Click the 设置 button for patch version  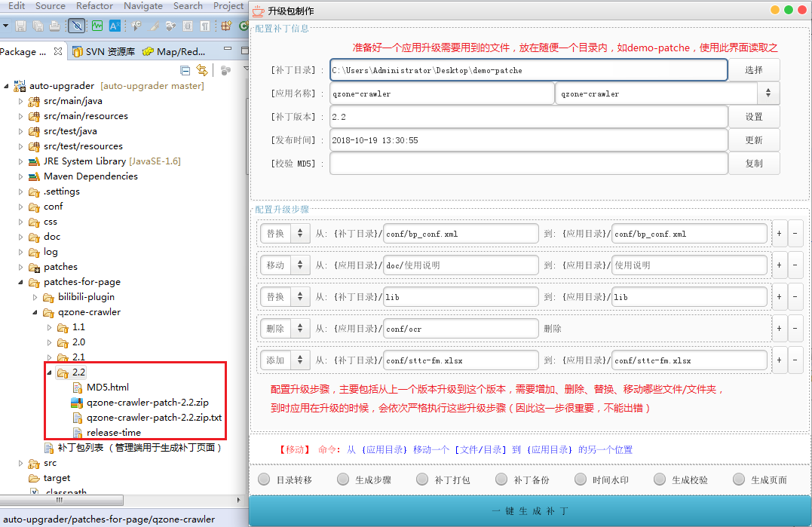pyautogui.click(x=753, y=116)
